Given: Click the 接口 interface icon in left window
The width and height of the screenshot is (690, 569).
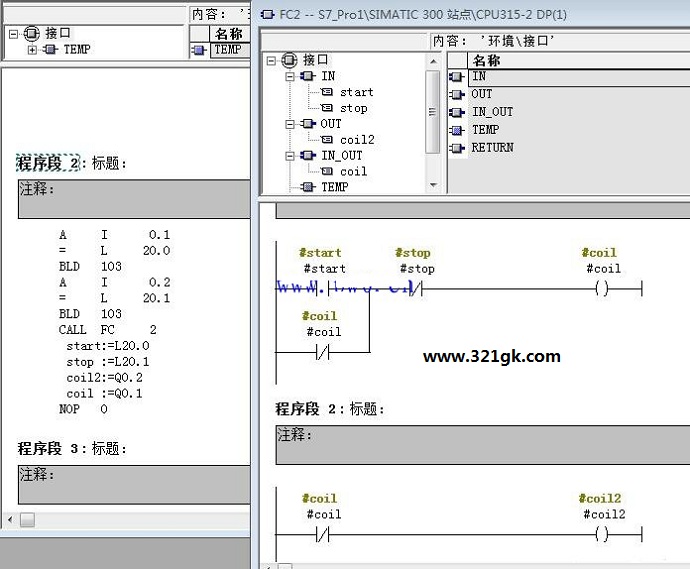Looking at the screenshot, I should coord(31,33).
